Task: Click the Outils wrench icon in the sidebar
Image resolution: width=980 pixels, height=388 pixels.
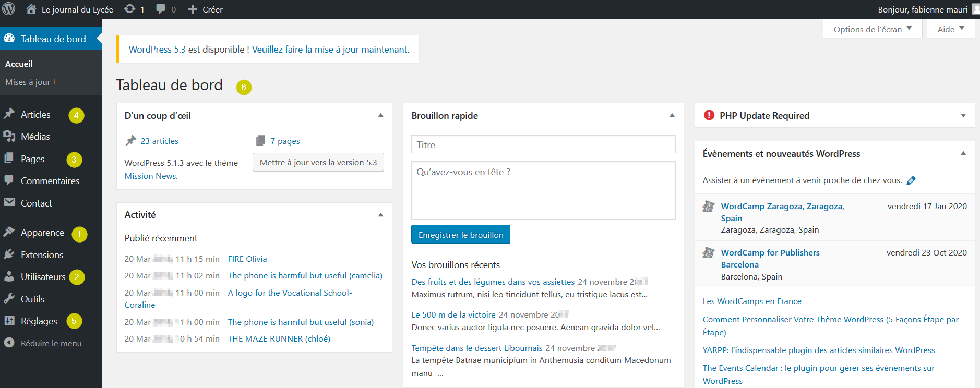Action: click(x=9, y=298)
